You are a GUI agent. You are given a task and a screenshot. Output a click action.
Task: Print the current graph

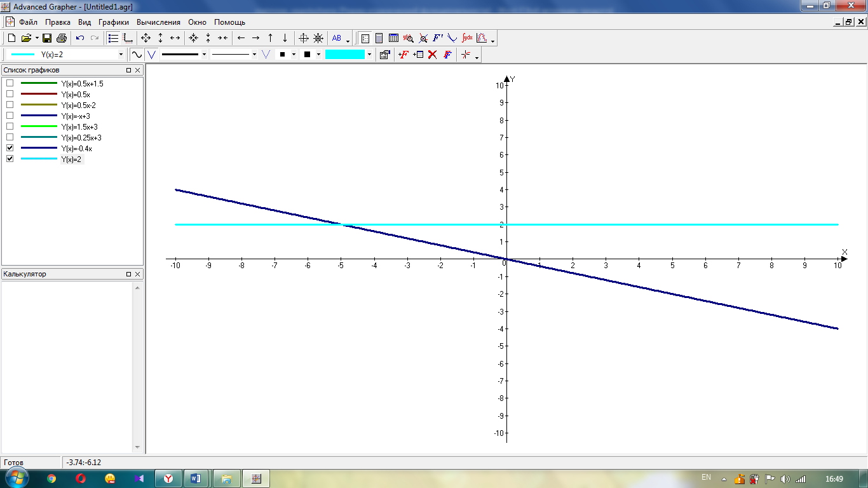tap(62, 38)
